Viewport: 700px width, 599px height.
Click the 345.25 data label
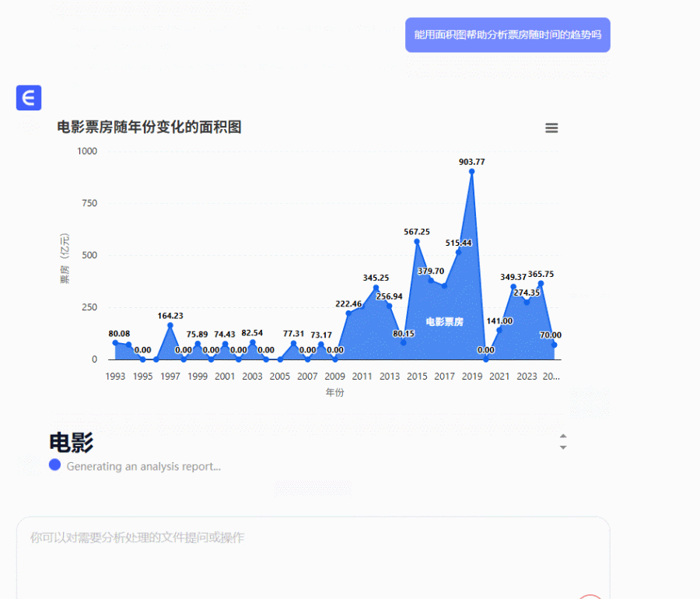point(376,278)
